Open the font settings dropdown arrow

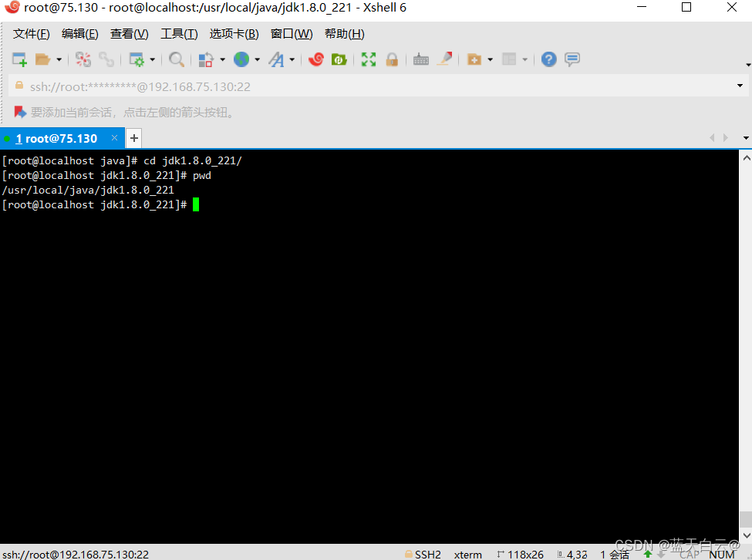[292, 59]
